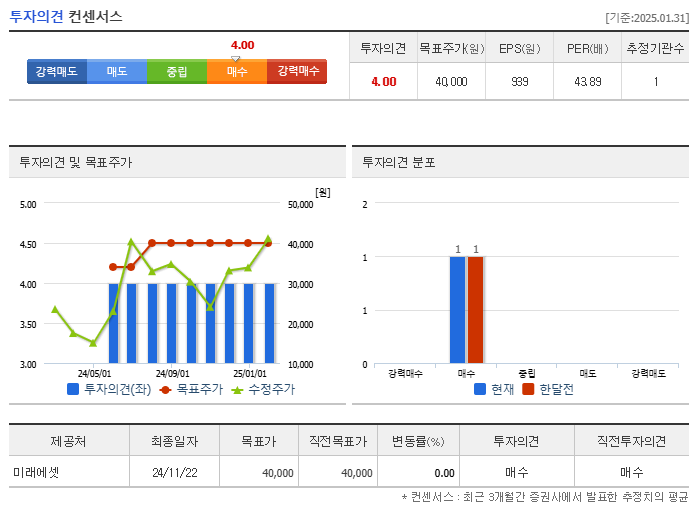The image size is (691, 505).
Task: Click the '25/01/01' x-axis date label
Action: pyautogui.click(x=250, y=374)
